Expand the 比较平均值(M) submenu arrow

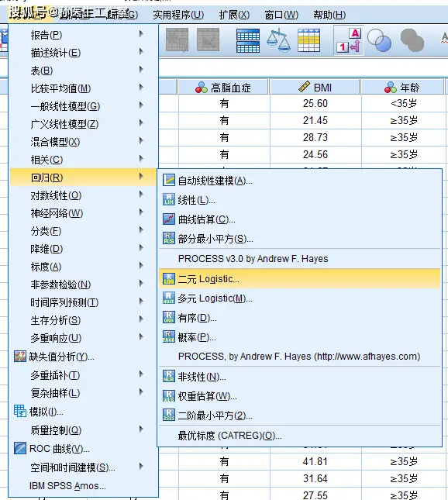[x=141, y=88]
